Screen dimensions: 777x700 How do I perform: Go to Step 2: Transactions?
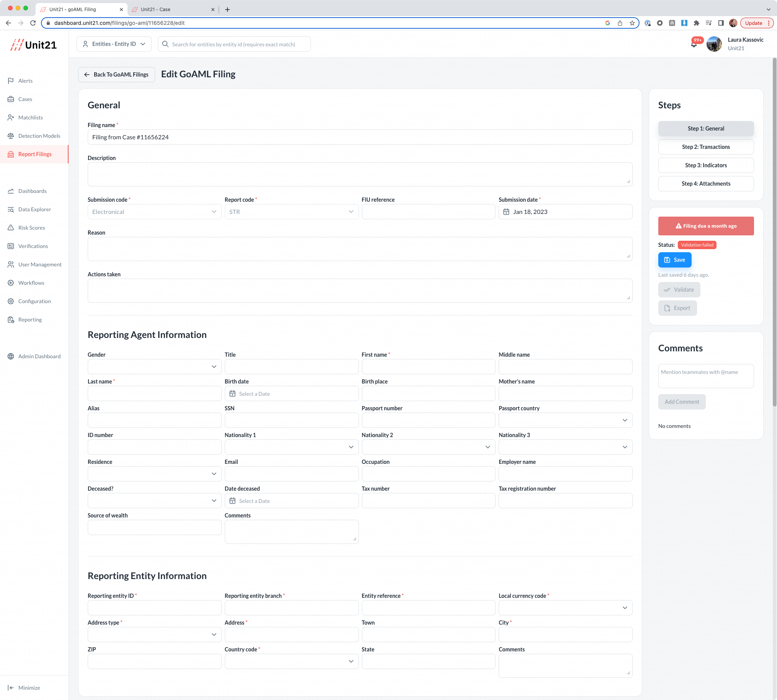705,147
